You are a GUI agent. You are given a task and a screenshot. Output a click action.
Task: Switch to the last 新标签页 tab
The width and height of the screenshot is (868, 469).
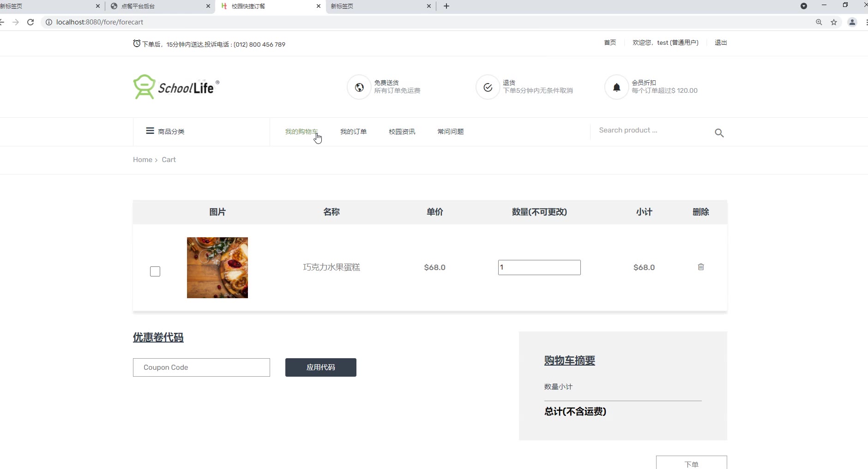[380, 6]
